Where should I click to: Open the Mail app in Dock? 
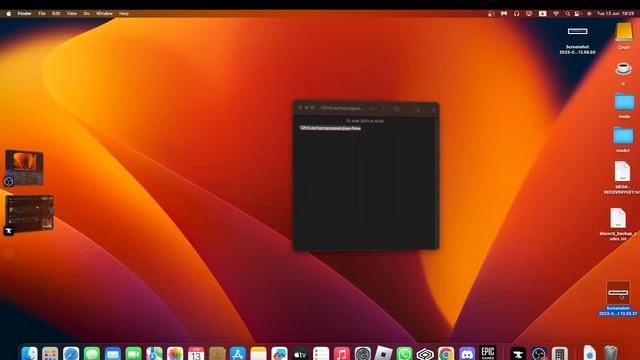point(113,353)
